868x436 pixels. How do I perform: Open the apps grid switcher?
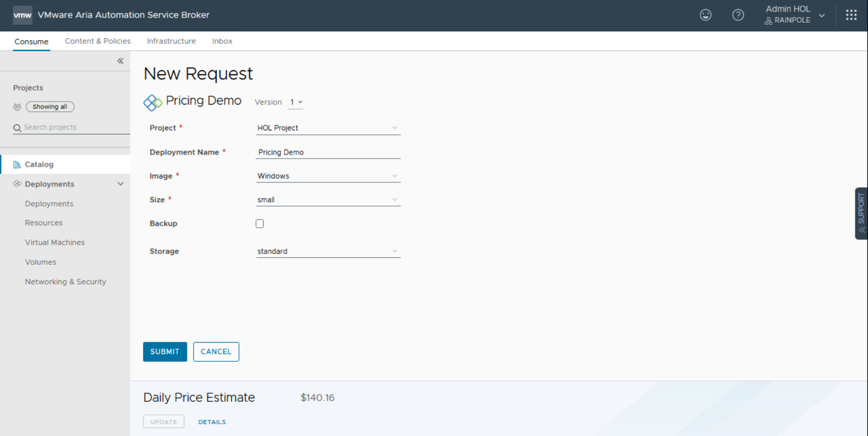point(851,15)
